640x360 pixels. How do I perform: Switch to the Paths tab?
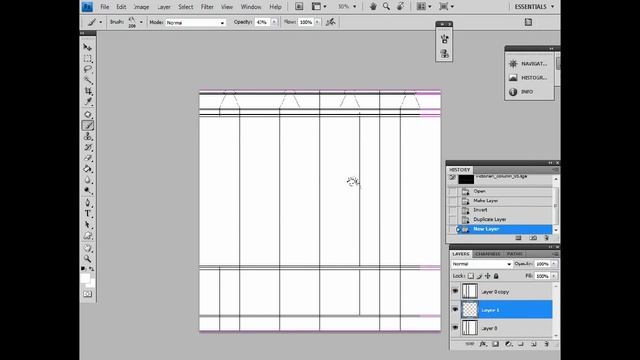[514, 254]
